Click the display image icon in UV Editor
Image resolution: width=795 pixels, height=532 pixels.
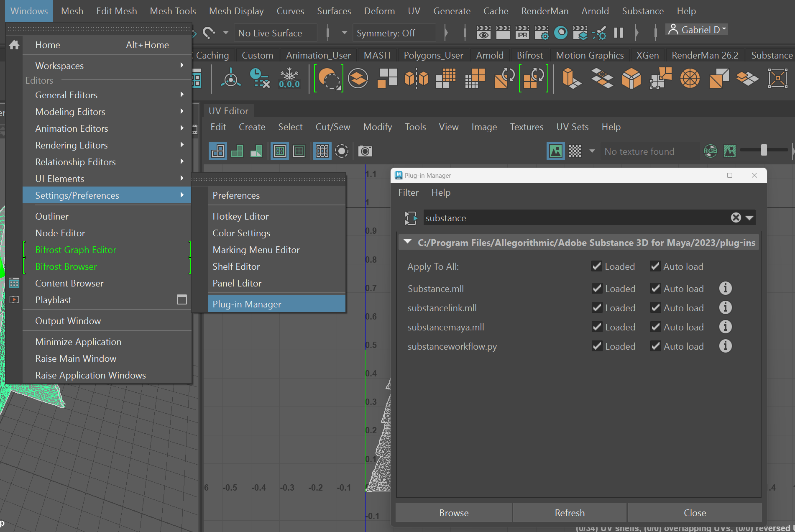[x=555, y=151]
